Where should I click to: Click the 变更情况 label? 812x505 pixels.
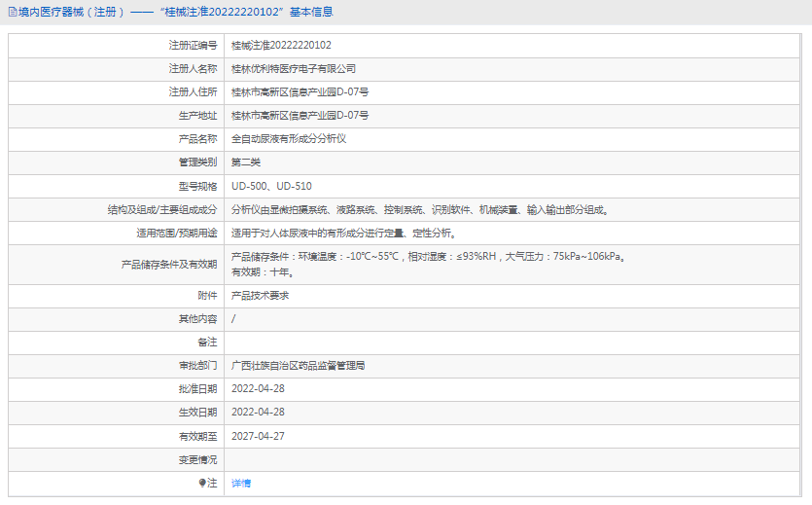(197, 460)
